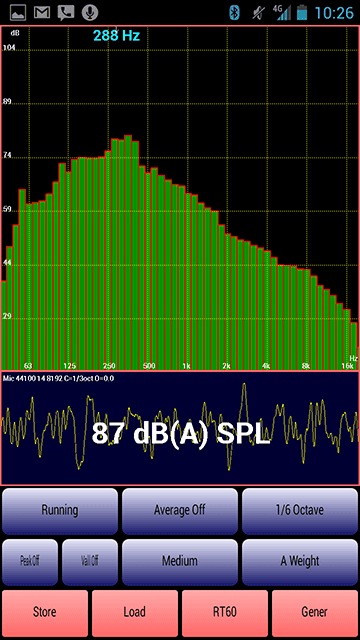Tap the 74 dB axis label
The image size is (360, 640).
coord(7,156)
